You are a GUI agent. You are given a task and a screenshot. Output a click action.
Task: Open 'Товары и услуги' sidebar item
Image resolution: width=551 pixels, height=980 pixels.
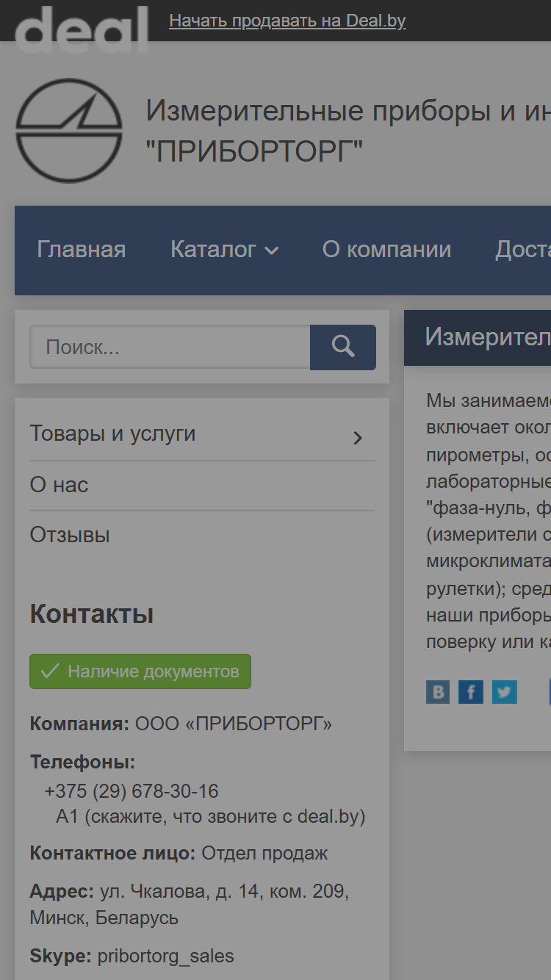pos(112,433)
